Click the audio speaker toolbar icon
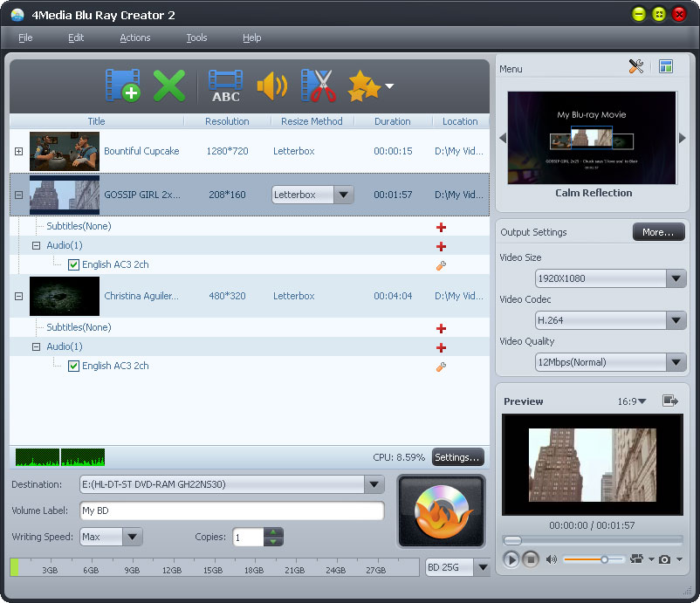 coord(271,86)
